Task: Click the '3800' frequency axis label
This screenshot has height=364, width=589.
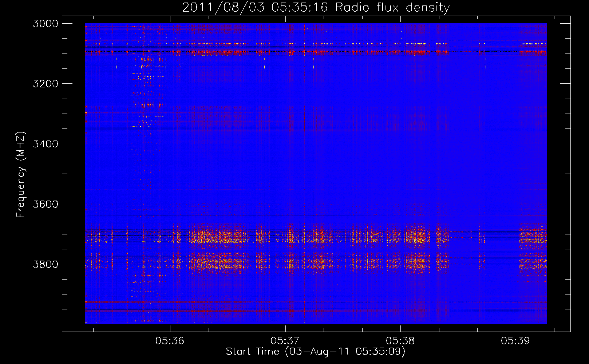Action: [x=46, y=264]
